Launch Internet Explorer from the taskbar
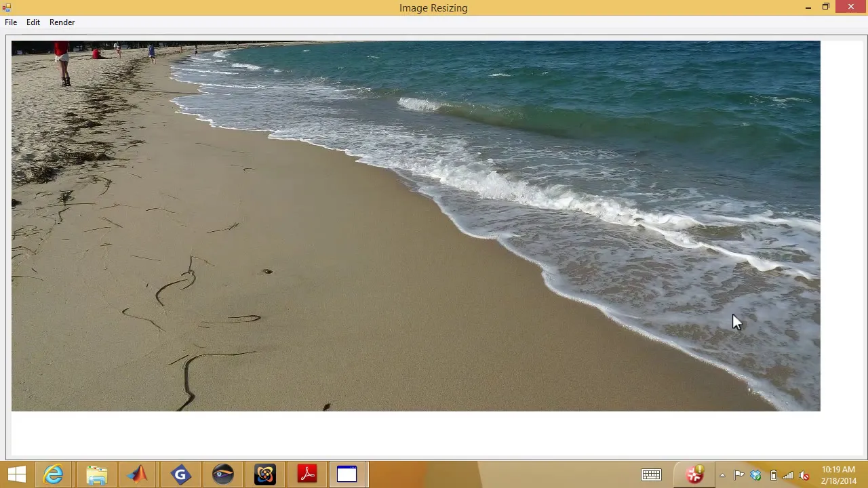 (x=54, y=474)
